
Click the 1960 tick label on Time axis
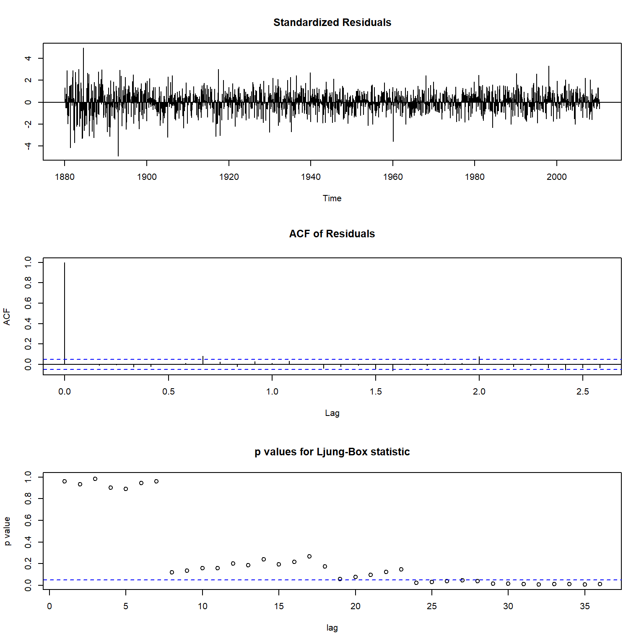393,177
